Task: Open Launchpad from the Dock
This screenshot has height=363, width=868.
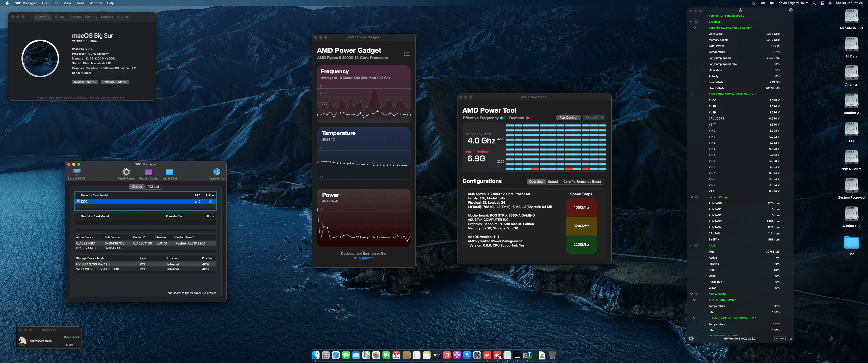Action: [325, 355]
